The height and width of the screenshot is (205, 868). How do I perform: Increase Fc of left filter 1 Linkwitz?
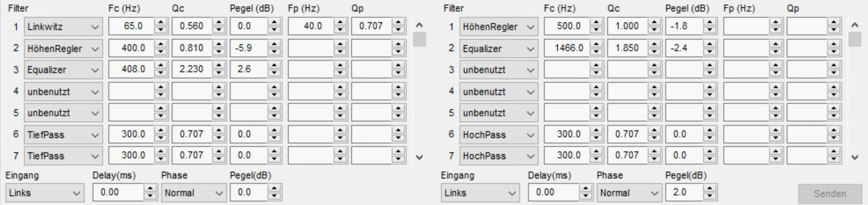(x=161, y=23)
